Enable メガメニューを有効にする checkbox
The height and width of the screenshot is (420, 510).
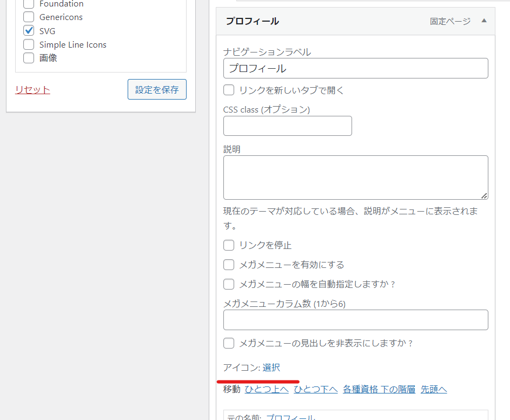(229, 265)
